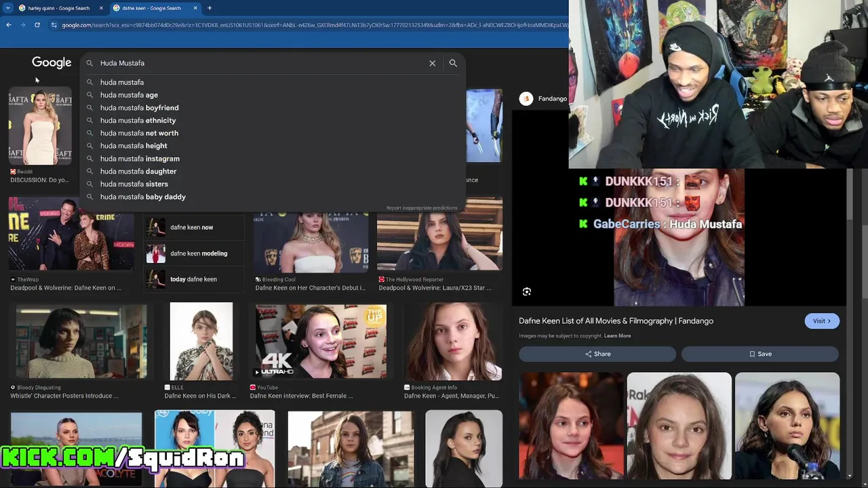The width and height of the screenshot is (868, 488).
Task: Open 'Dafne Keen on His Dark ...' ELLE link
Action: (x=200, y=396)
